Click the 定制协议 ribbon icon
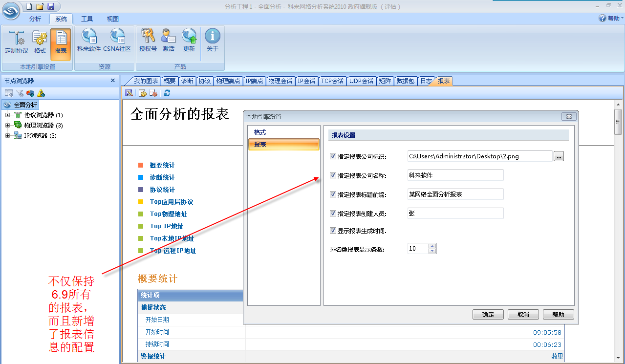The image size is (625, 364). click(17, 42)
